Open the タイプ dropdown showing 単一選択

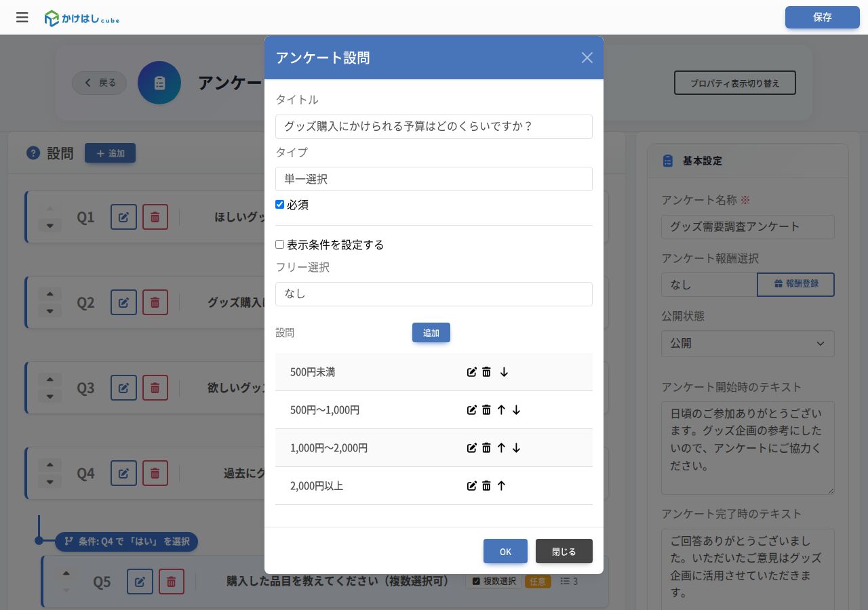coord(434,179)
